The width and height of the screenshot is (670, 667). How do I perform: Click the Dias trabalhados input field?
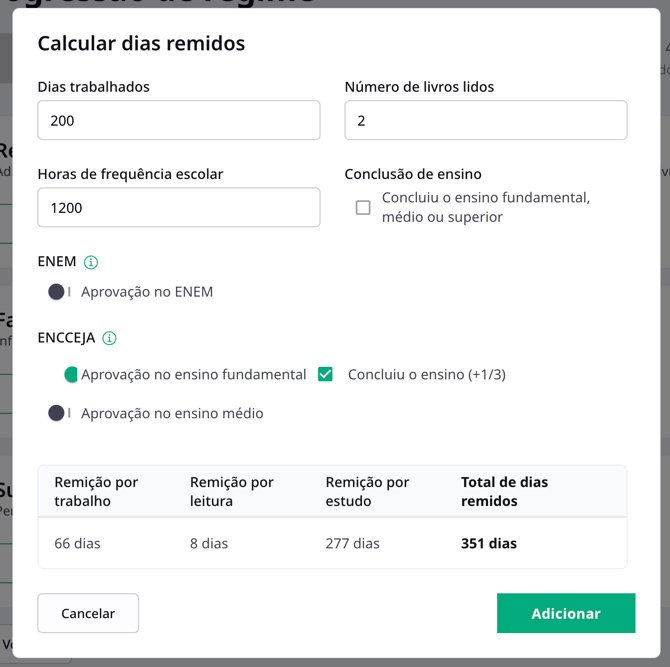pos(179,120)
